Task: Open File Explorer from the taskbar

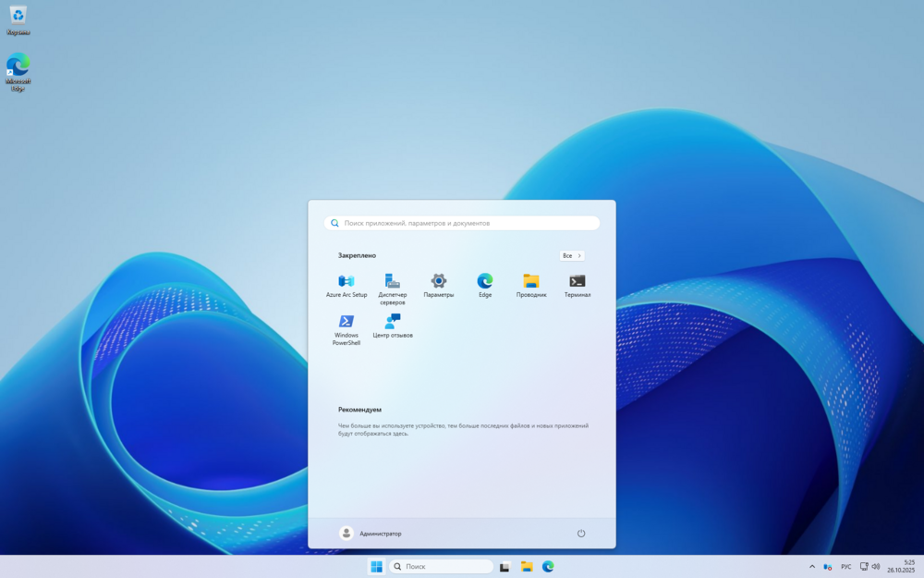Action: 527,567
